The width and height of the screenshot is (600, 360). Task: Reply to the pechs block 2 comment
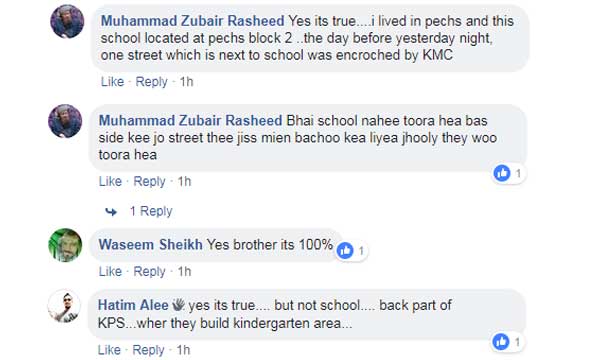[152, 82]
